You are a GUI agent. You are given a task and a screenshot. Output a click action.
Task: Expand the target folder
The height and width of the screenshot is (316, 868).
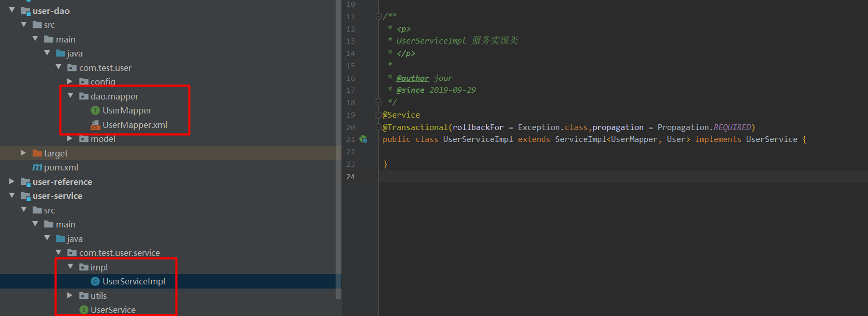[23, 153]
